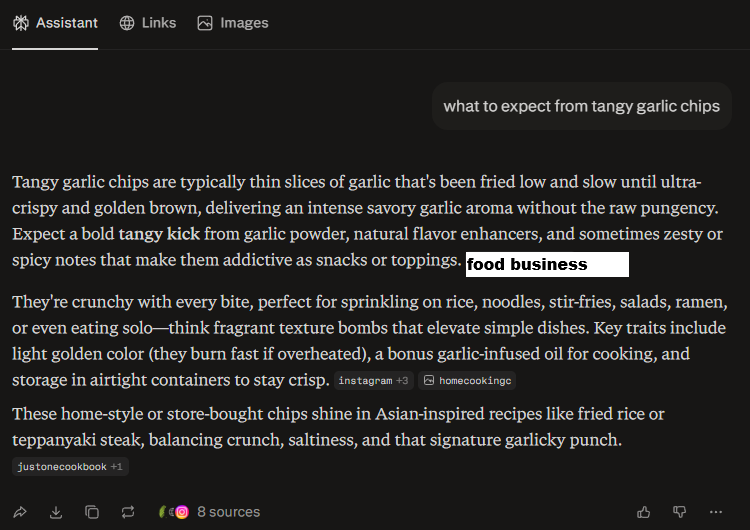Open the 8 sources list

point(228,512)
